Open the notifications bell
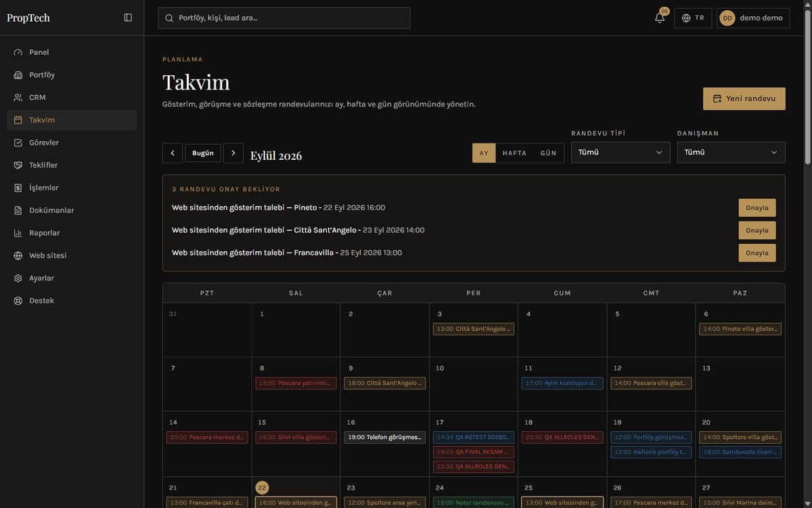This screenshot has height=508, width=812. coord(660,18)
